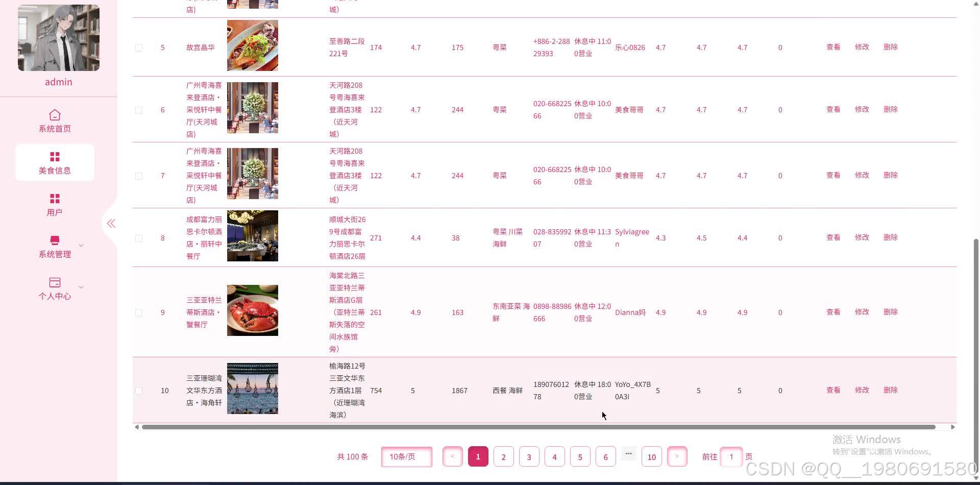Screen dimensions: 980x485
Task: Click 修改 for row 6
Action: coord(862,109)
